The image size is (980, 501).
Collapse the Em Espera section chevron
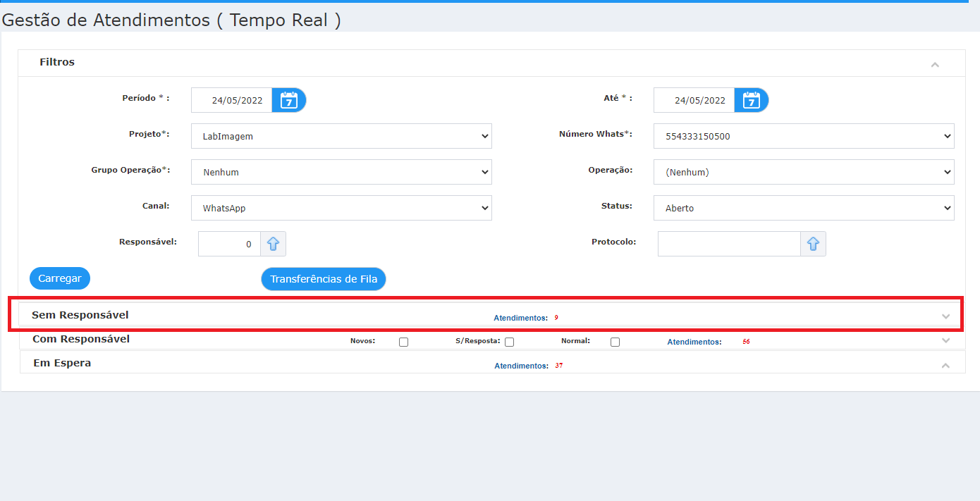pyautogui.click(x=946, y=365)
